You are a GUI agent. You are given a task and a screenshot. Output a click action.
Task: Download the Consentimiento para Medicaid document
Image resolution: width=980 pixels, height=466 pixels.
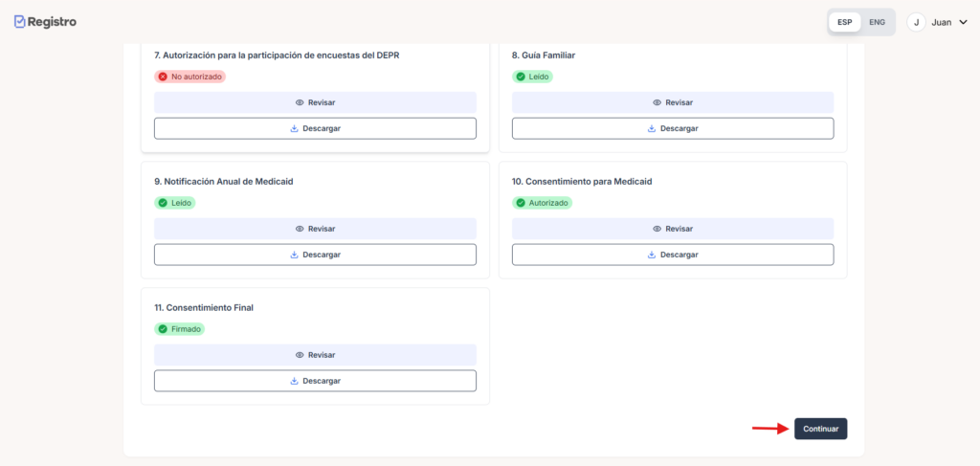coord(673,255)
